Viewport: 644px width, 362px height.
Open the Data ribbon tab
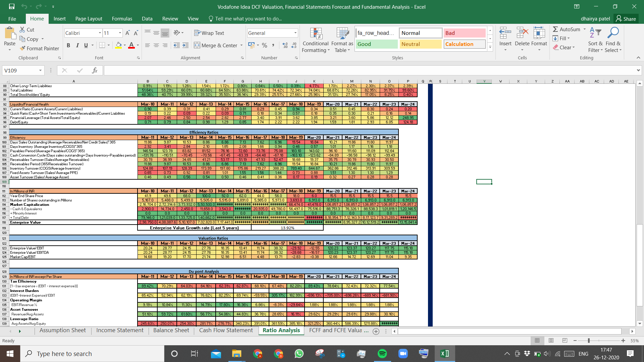[147, 19]
